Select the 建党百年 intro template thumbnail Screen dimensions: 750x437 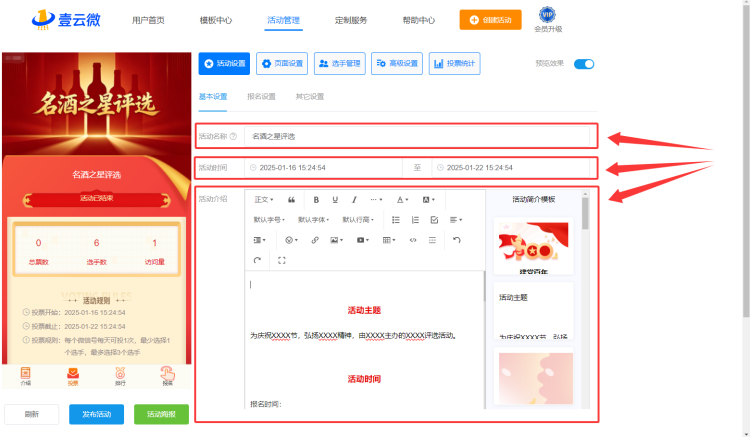tap(533, 246)
